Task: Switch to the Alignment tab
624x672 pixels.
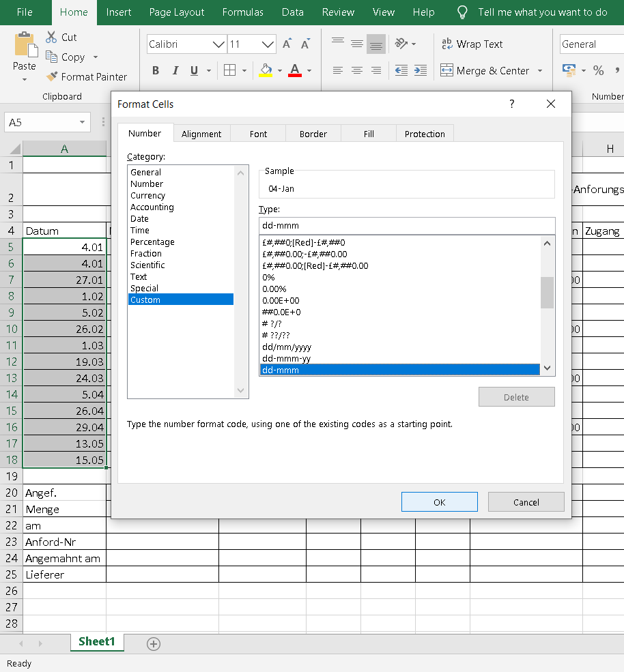Action: tap(201, 134)
